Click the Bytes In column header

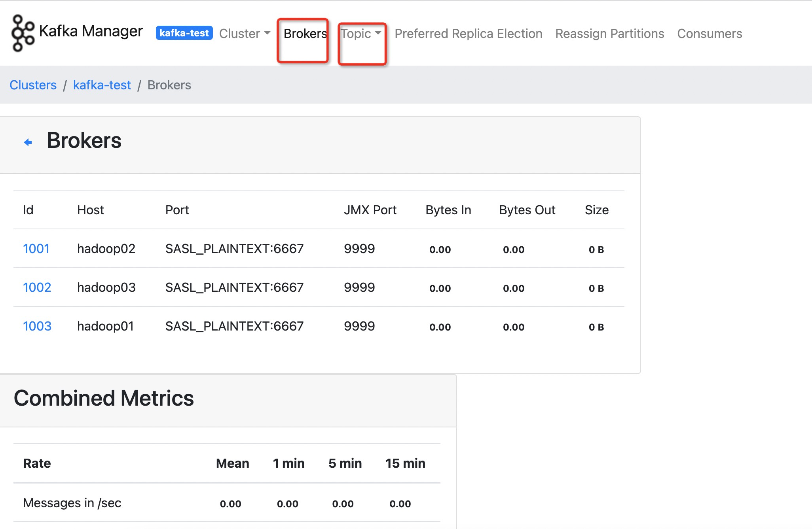pyautogui.click(x=448, y=210)
